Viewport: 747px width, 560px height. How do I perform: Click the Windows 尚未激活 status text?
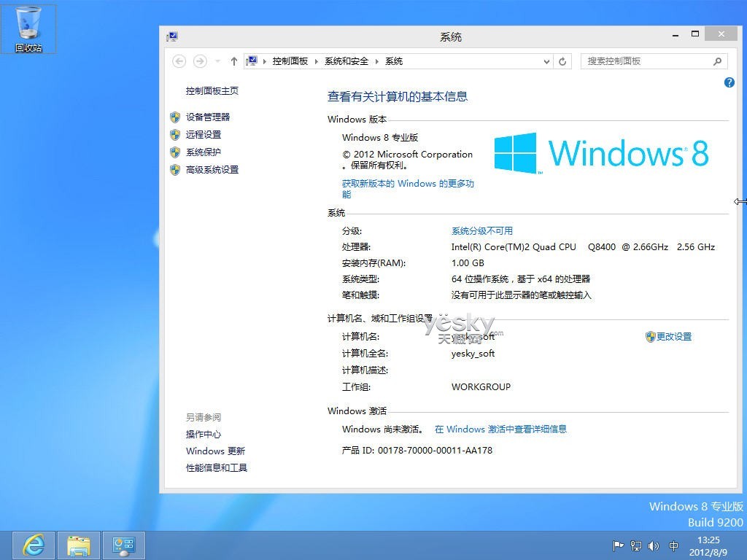pos(382,429)
